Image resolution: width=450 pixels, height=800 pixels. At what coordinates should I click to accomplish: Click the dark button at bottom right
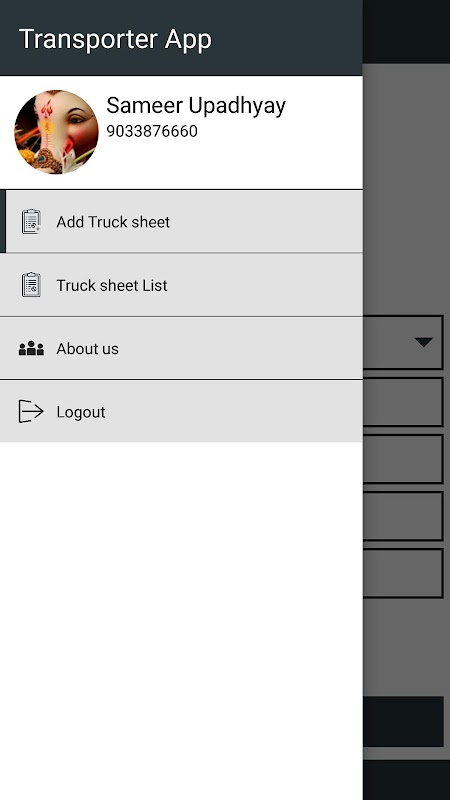403,721
